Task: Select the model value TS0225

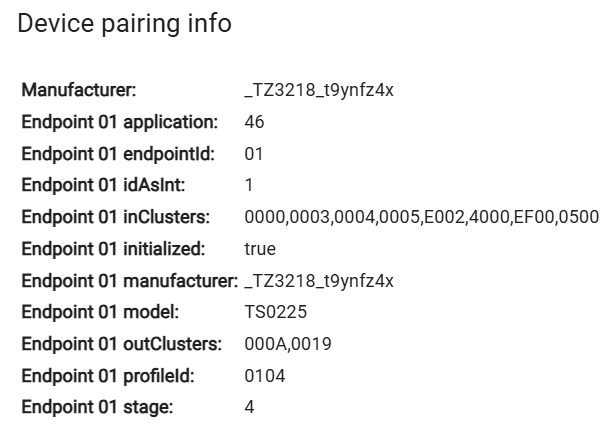Action: 269,312
